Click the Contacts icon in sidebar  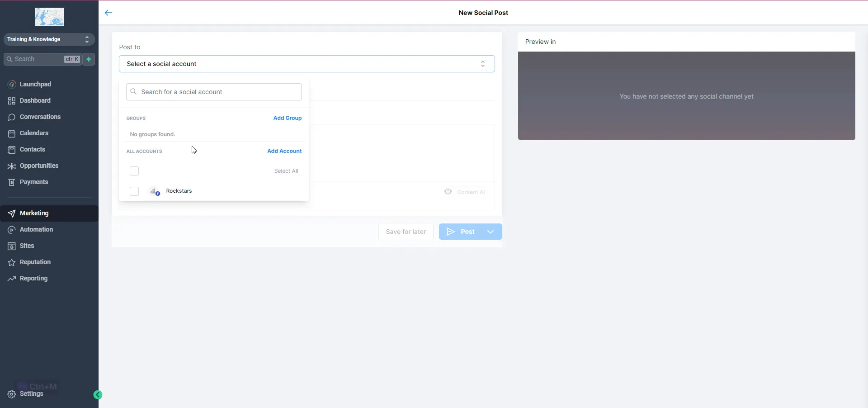click(12, 150)
